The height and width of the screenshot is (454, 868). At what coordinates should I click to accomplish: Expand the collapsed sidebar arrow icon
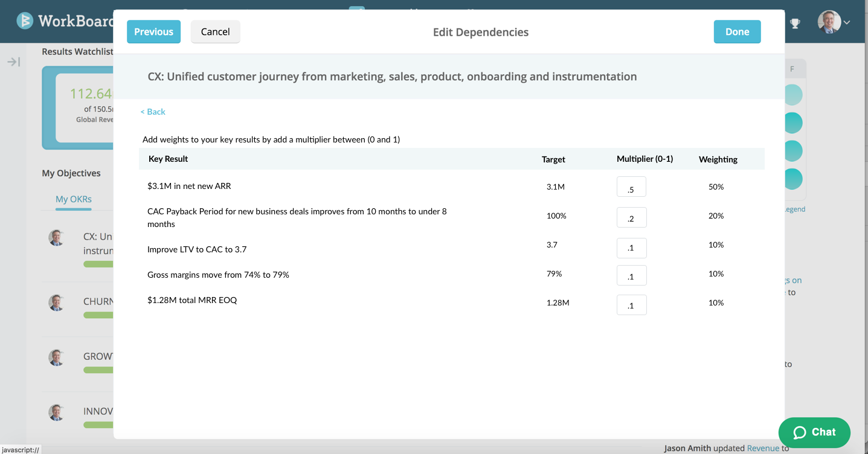[14, 62]
